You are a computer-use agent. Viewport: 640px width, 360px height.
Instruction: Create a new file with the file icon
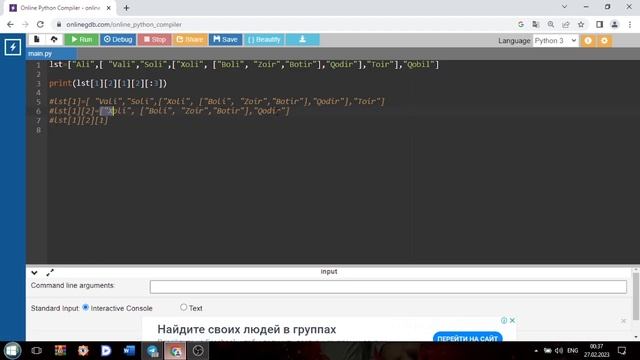tap(37, 39)
